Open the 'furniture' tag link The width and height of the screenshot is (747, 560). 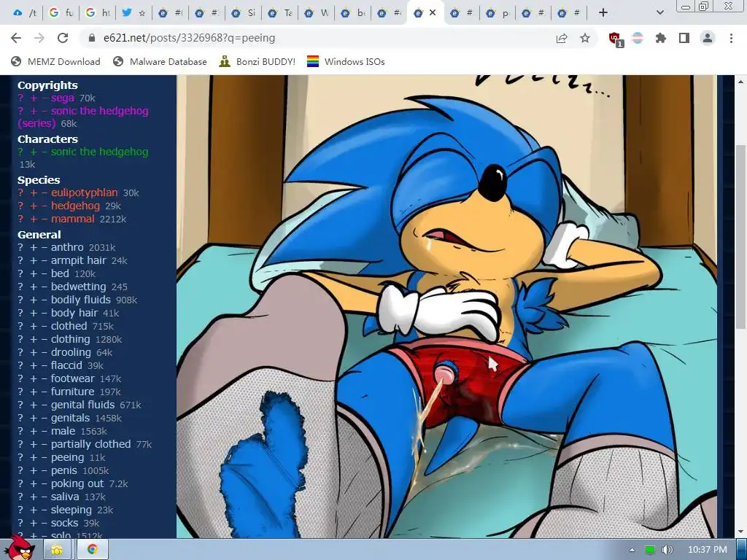coord(72,392)
